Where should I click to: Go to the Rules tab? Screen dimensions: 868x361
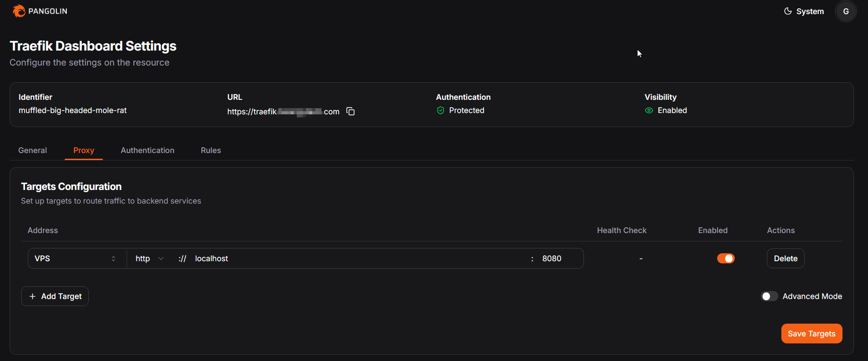[211, 150]
